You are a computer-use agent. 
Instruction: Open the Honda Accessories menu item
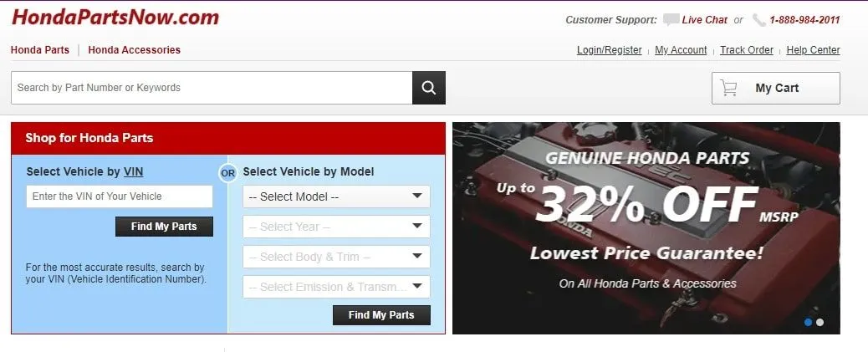click(x=134, y=50)
